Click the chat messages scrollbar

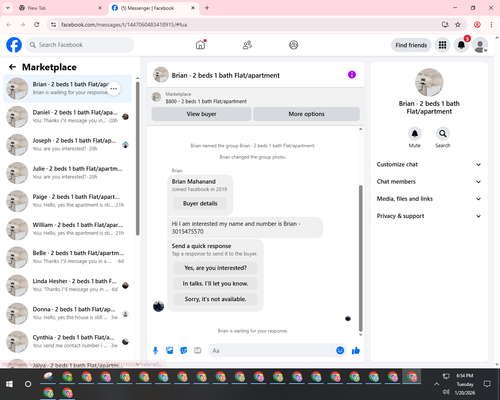360,258
